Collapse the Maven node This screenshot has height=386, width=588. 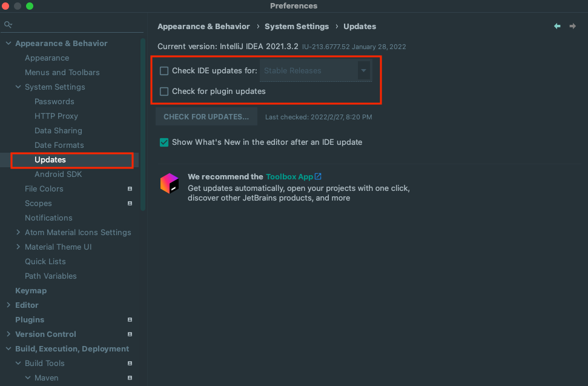tap(28, 378)
